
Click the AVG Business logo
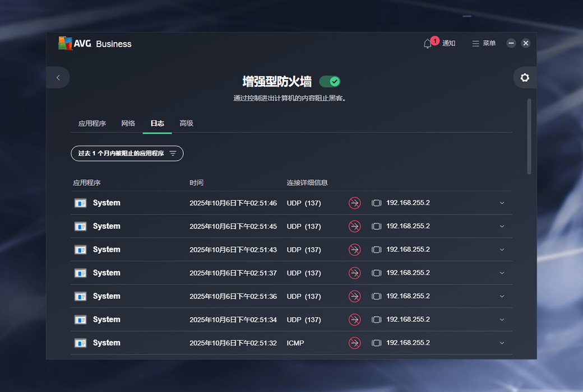click(x=95, y=44)
